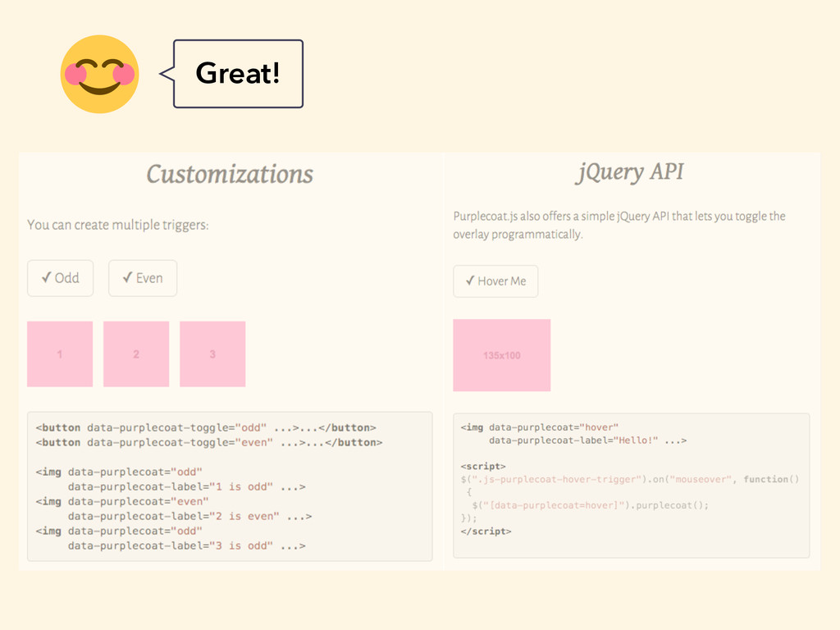Click code line with data-purplecoat-toggle="even"

[209, 442]
